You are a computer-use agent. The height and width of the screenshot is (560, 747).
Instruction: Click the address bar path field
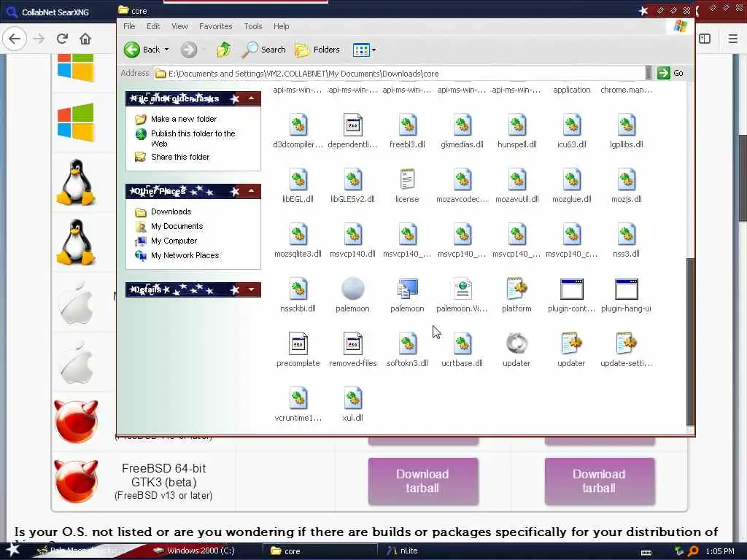click(399, 74)
